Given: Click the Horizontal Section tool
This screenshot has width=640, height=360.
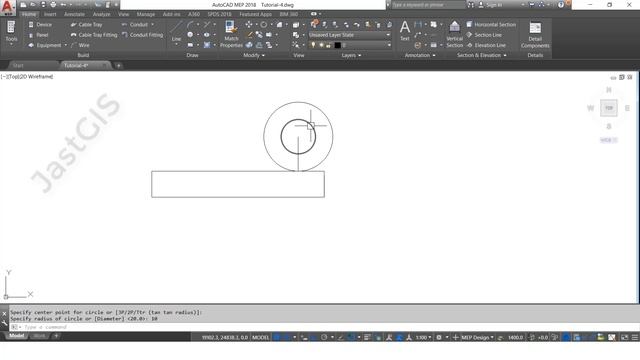Looking at the screenshot, I should (491, 24).
